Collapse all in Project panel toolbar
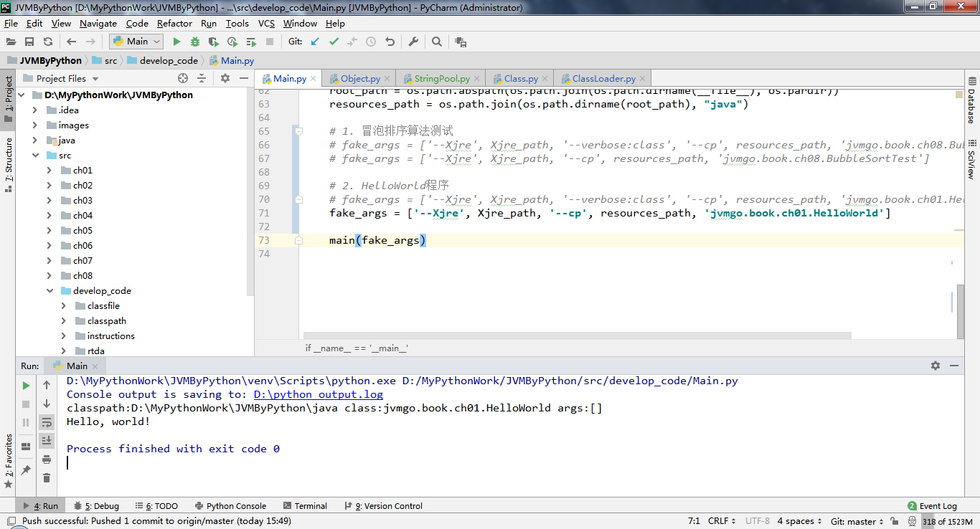Image resolution: width=980 pixels, height=529 pixels. [202, 78]
